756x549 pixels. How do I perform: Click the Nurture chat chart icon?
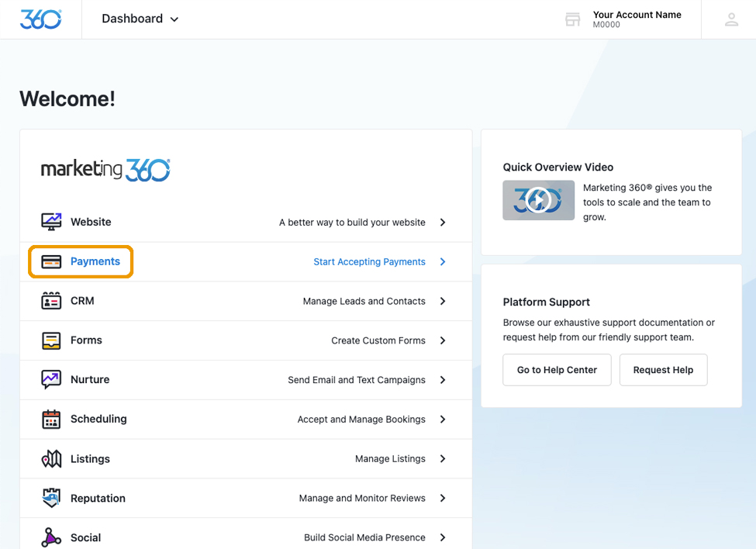point(51,379)
